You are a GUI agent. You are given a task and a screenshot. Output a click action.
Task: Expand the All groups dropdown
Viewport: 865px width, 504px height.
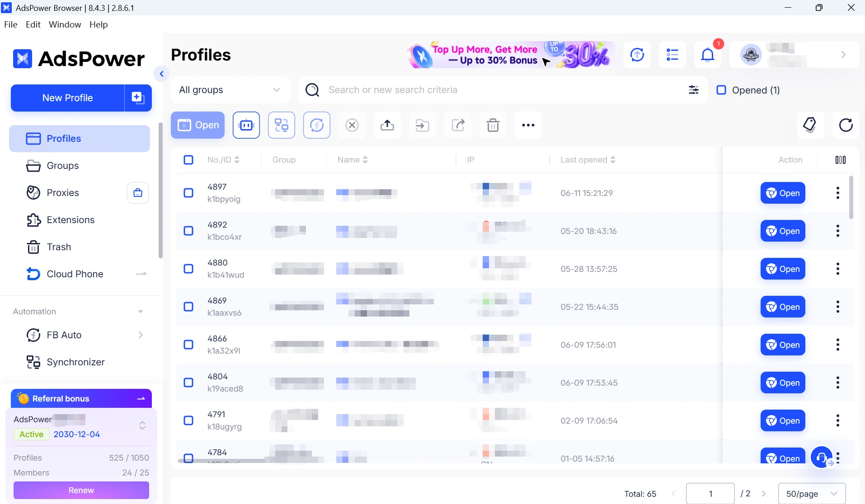[230, 90]
